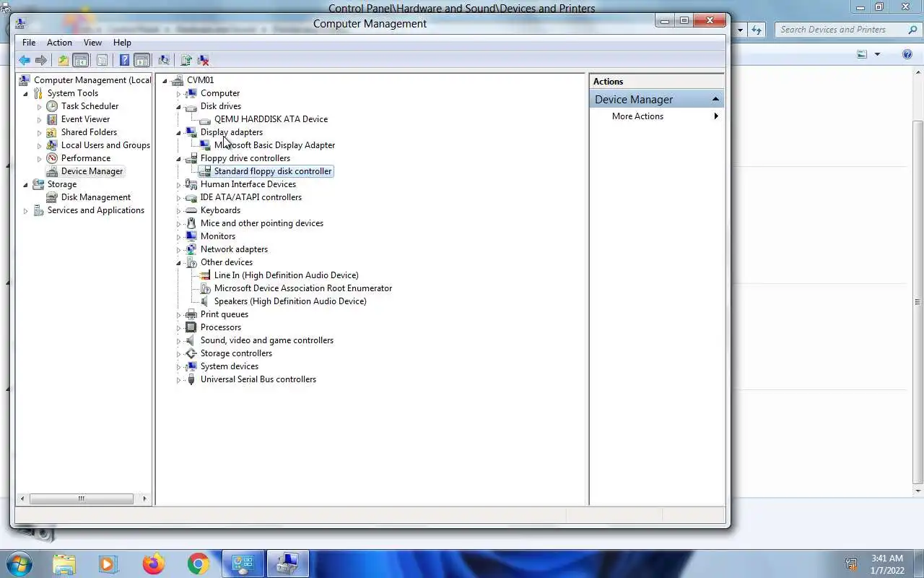Open Shared Folders in the console tree
This screenshot has height=578, width=924.
(89, 132)
